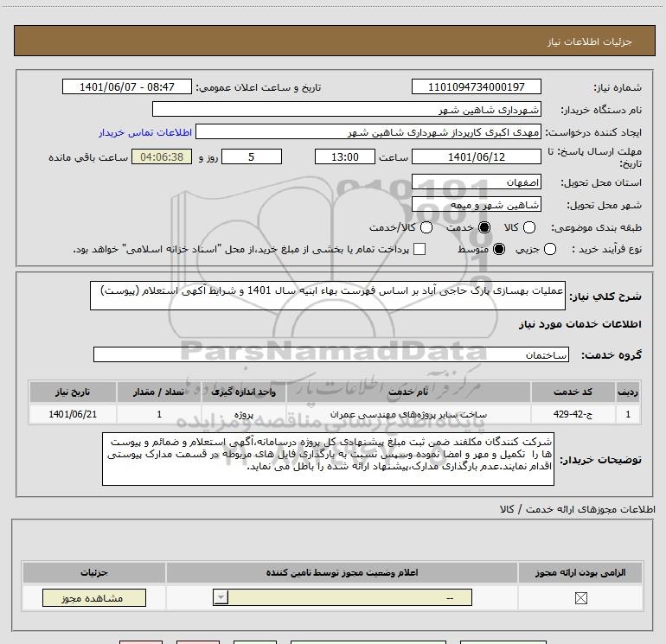Click the province field اصفهان

(x=476, y=182)
